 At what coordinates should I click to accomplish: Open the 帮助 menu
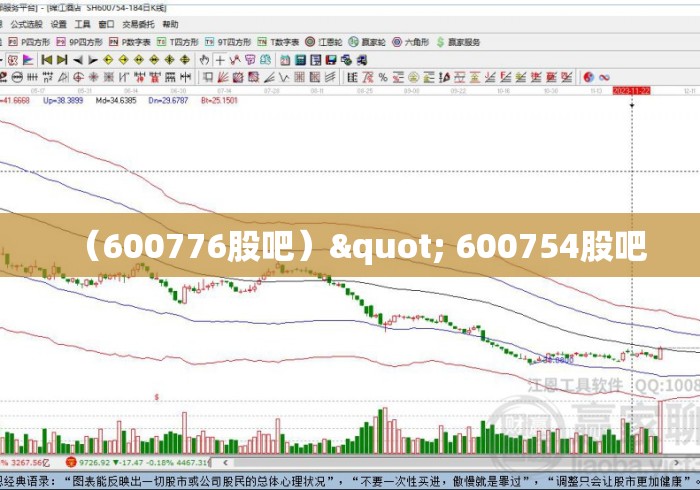tap(170, 24)
